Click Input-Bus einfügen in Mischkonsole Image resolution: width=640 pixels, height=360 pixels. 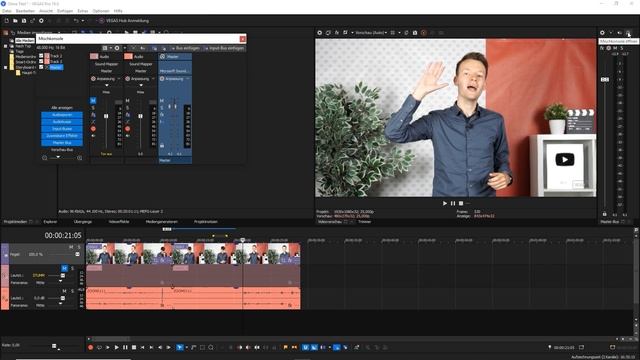pos(224,48)
